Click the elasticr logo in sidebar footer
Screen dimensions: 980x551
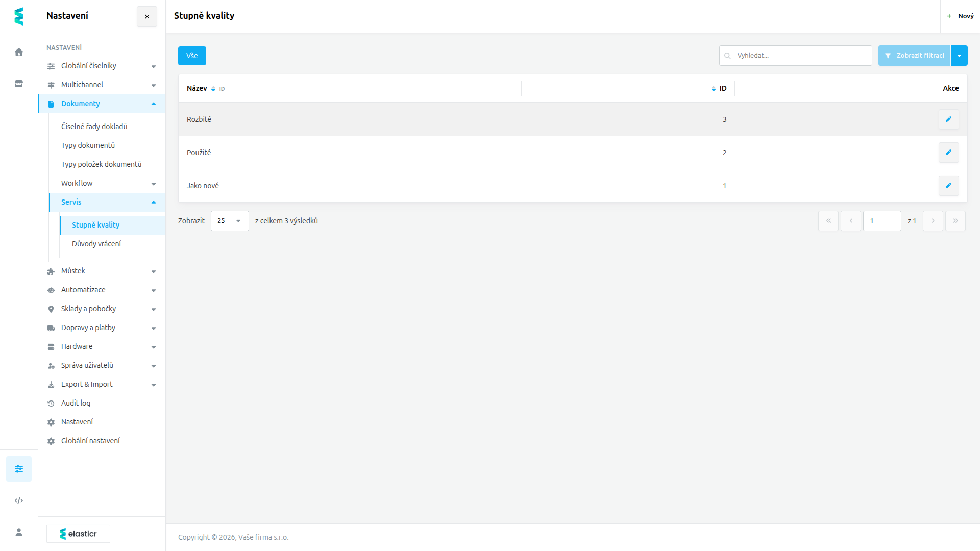click(78, 534)
